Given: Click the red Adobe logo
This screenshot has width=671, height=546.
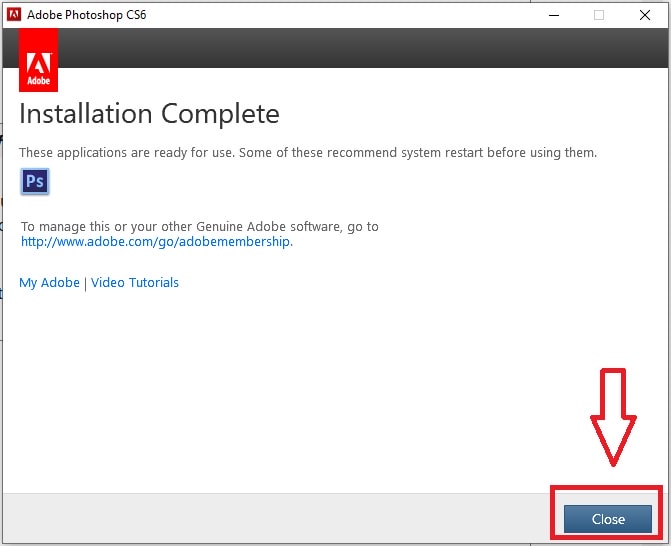Looking at the screenshot, I should click(39, 60).
